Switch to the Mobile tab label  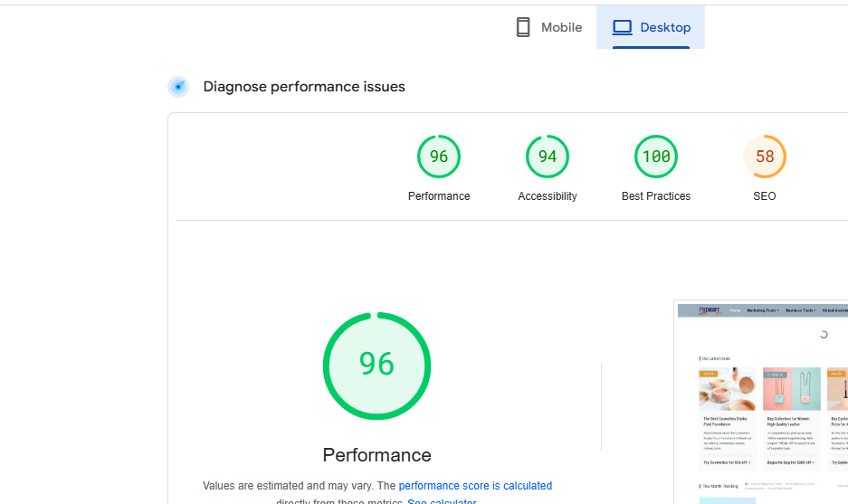pos(561,27)
